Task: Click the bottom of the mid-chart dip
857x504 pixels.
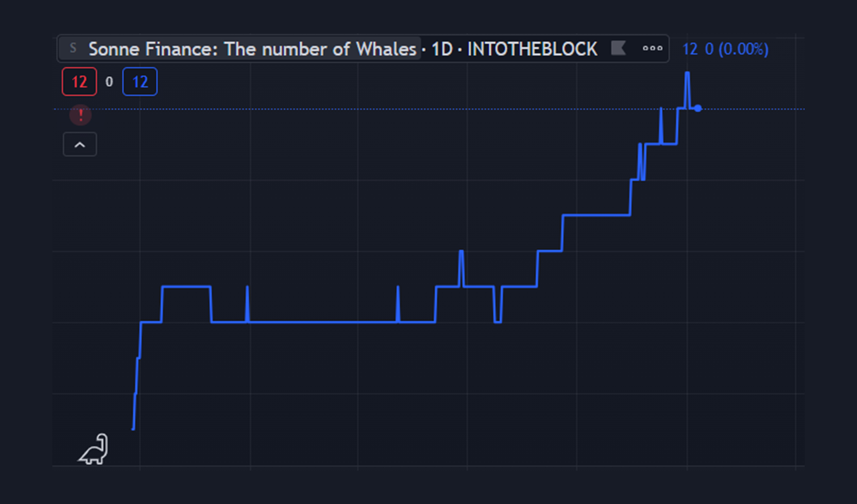Action: [x=498, y=322]
